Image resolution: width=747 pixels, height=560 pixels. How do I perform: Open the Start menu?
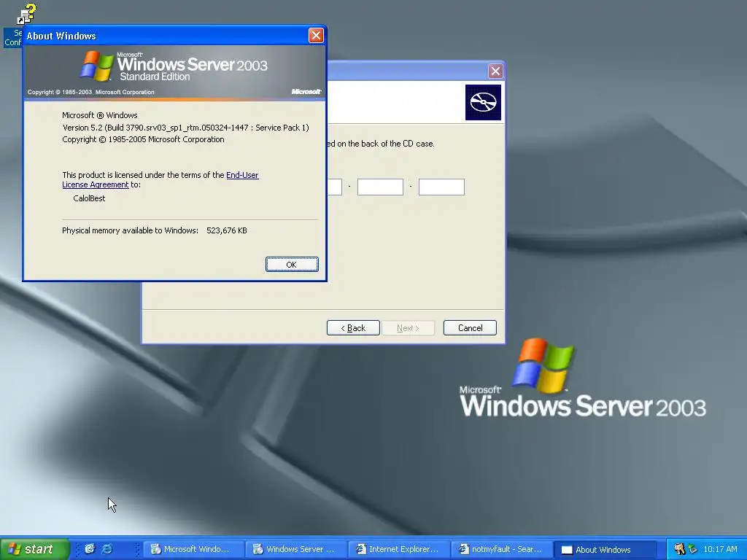(34, 549)
